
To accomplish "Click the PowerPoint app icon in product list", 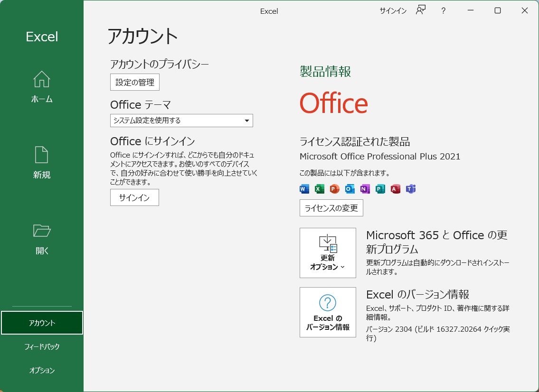I will click(334, 189).
